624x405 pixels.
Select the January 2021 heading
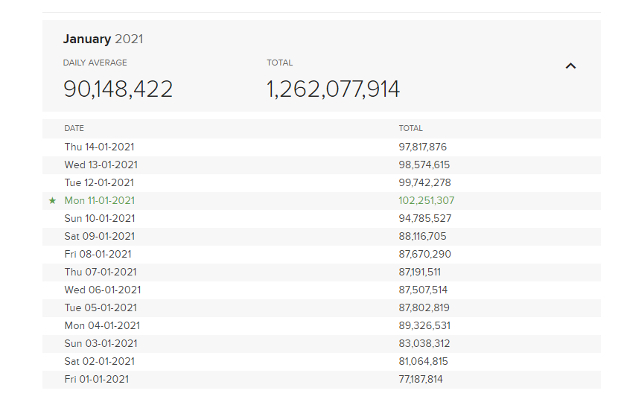tap(104, 39)
